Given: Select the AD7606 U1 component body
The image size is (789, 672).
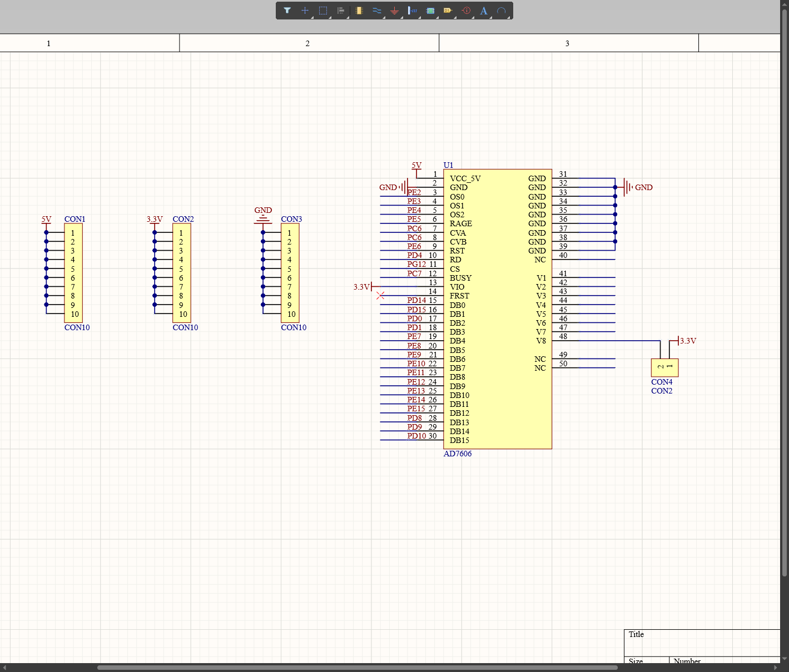Looking at the screenshot, I should (x=498, y=309).
